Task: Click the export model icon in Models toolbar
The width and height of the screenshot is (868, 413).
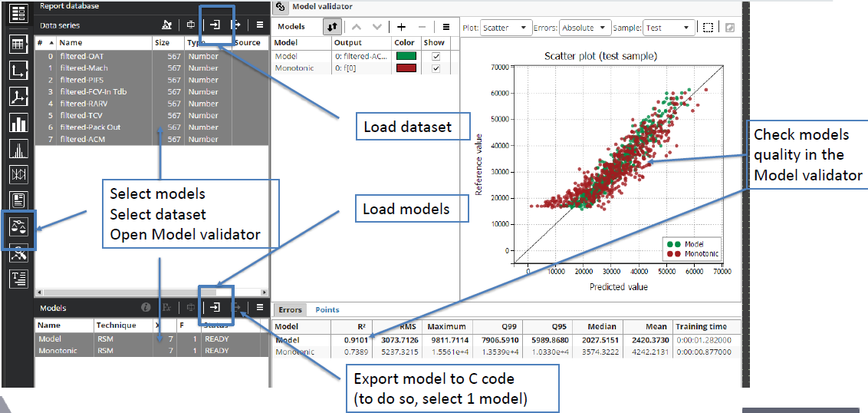Action: click(x=236, y=306)
